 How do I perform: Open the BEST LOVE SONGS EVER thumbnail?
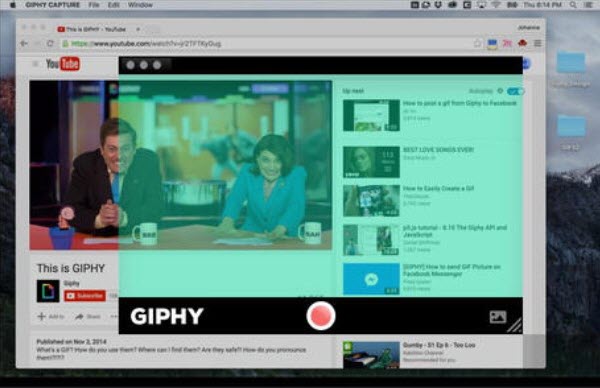point(371,162)
